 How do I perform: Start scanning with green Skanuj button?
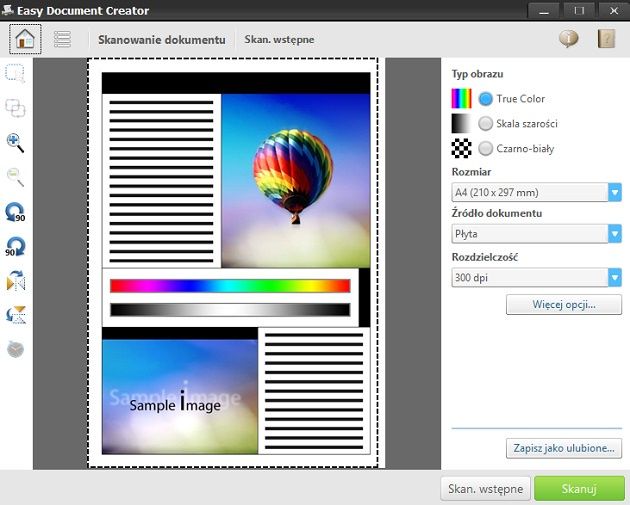(x=579, y=489)
